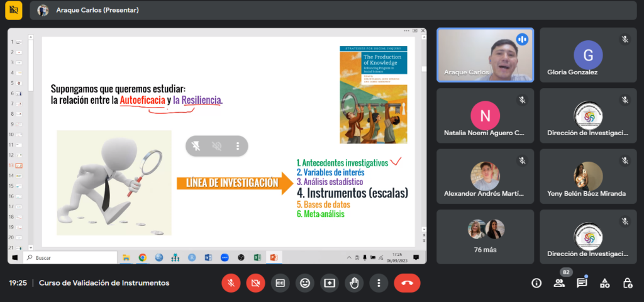Open the chat panel with everyone
The width and height of the screenshot is (644, 302).
click(582, 283)
